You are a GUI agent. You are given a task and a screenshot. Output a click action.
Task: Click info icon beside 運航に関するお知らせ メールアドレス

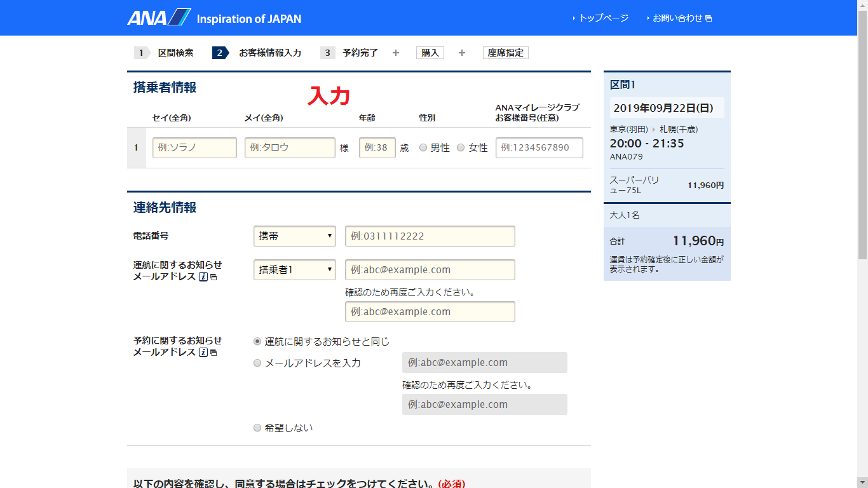point(203,277)
